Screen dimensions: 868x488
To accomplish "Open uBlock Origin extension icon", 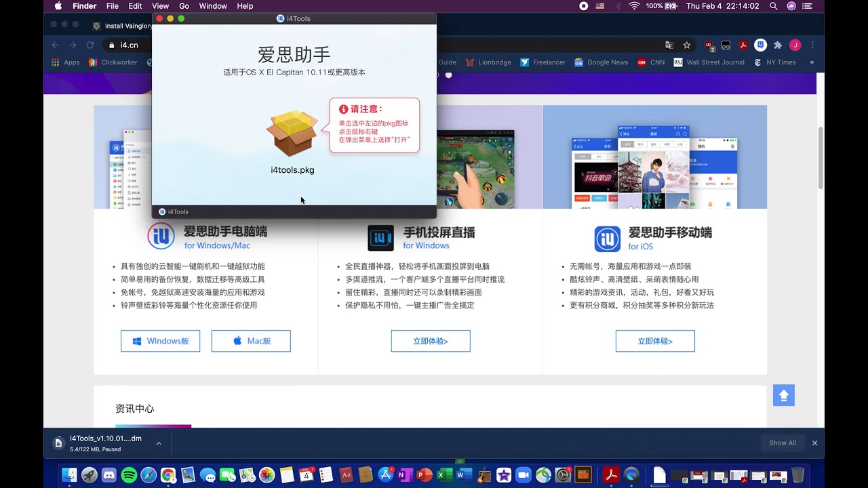I will point(709,45).
